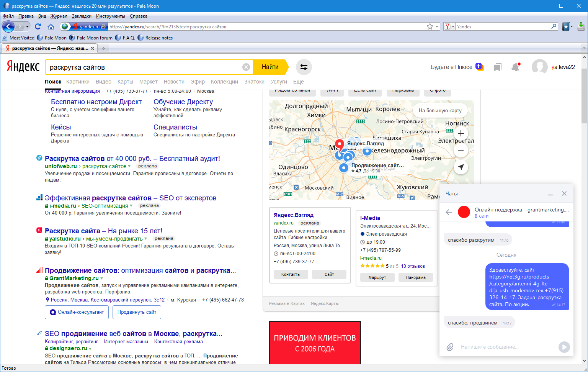Expand the uniofweb.ru result dropdown arrow

(x=129, y=166)
